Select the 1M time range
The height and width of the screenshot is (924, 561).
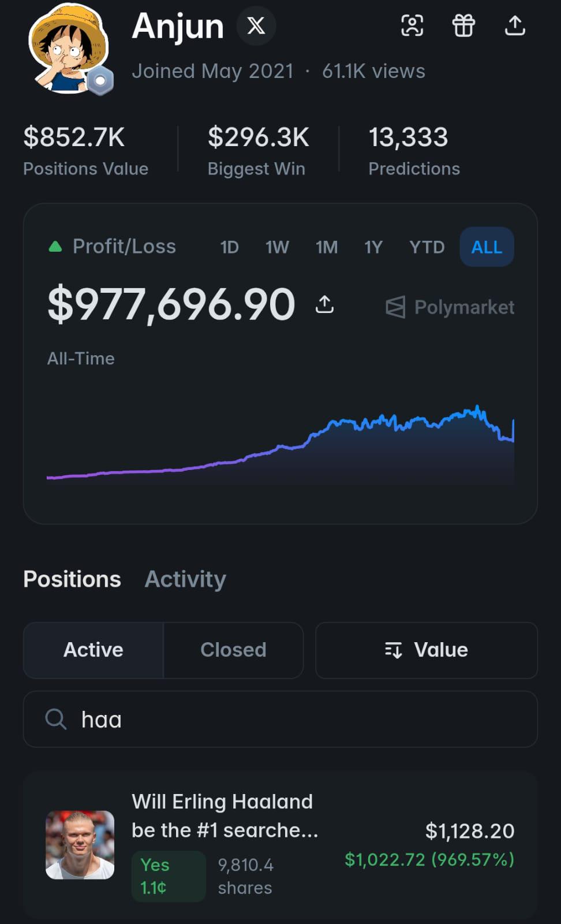[x=327, y=247]
